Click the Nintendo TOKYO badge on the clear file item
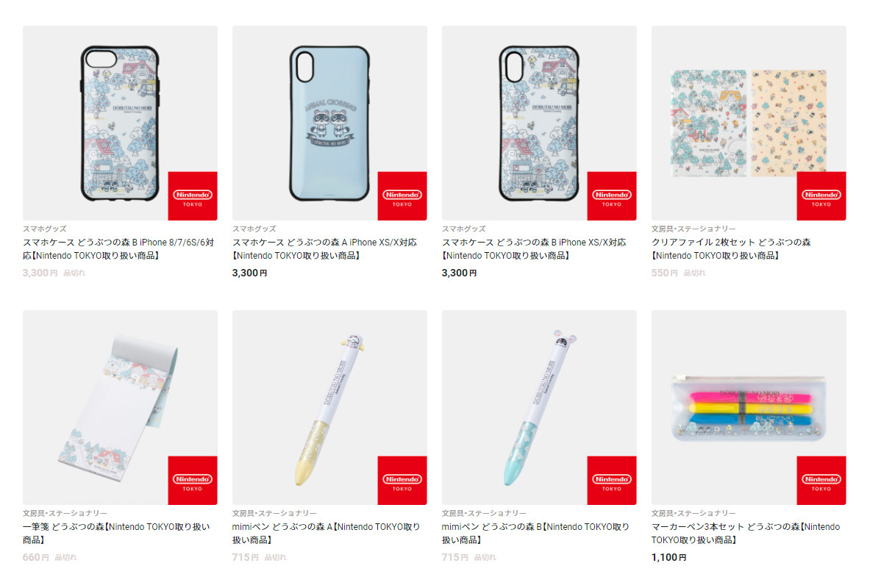Screen dimensions: 870x588 pos(821,196)
